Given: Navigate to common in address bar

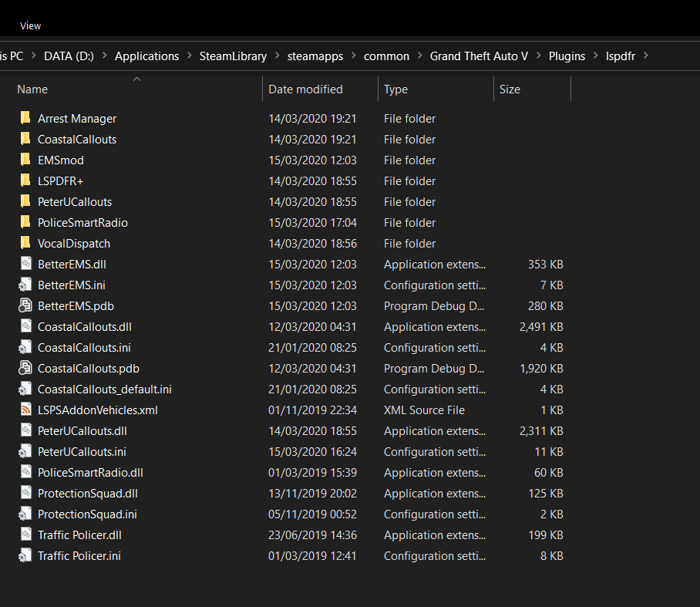Looking at the screenshot, I should tap(386, 56).
